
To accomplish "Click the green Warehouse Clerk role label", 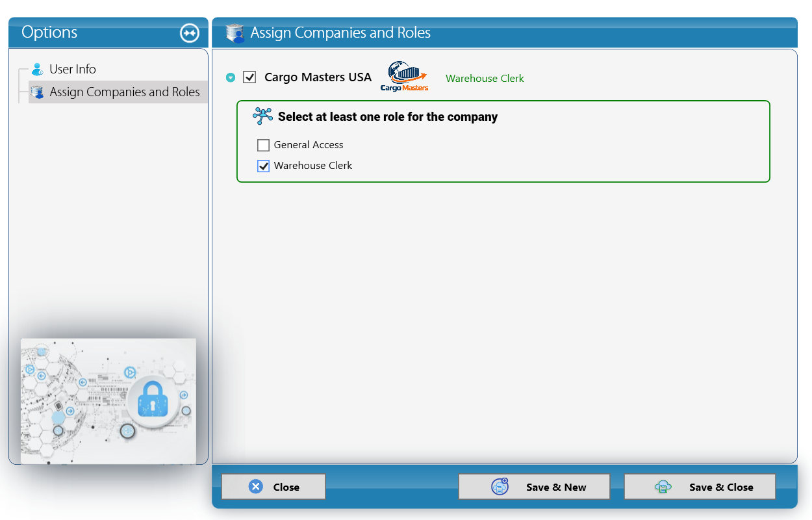I will pos(485,79).
